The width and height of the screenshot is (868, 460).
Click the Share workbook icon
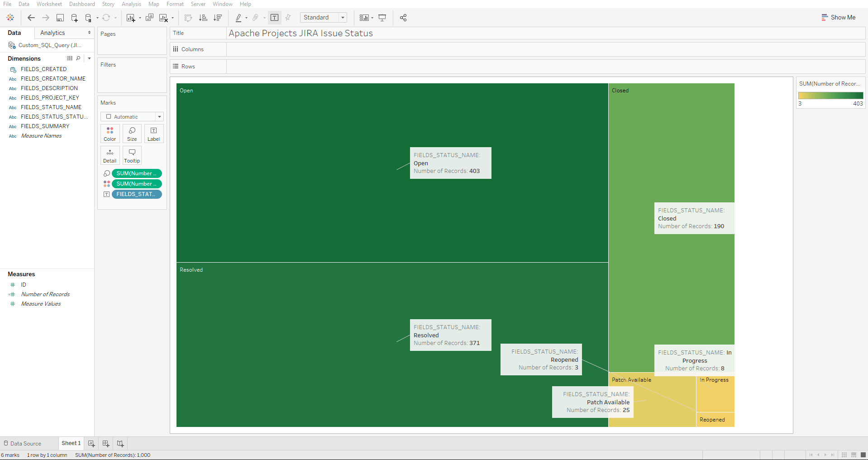403,18
